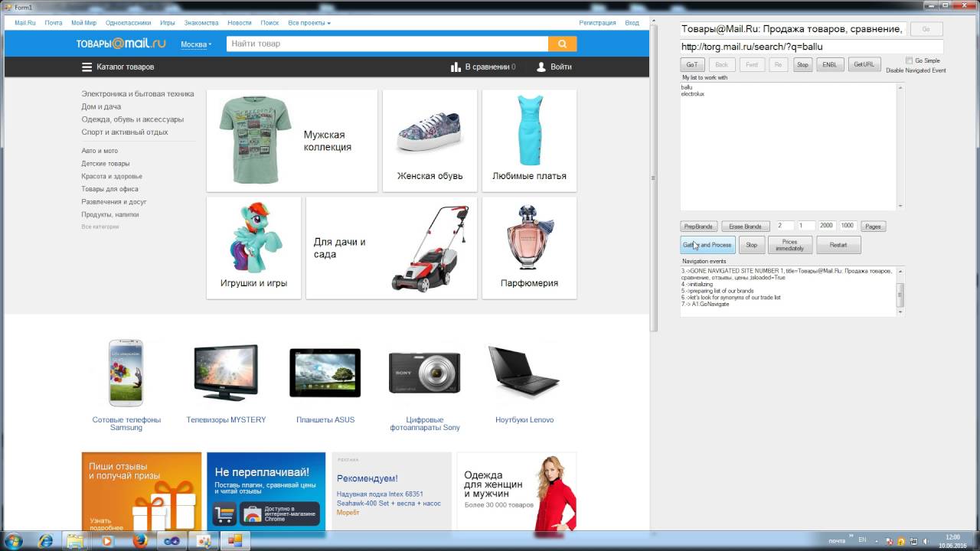Screen dimensions: 980x551
Task: Click the numeric field containing 2000
Action: click(x=826, y=226)
